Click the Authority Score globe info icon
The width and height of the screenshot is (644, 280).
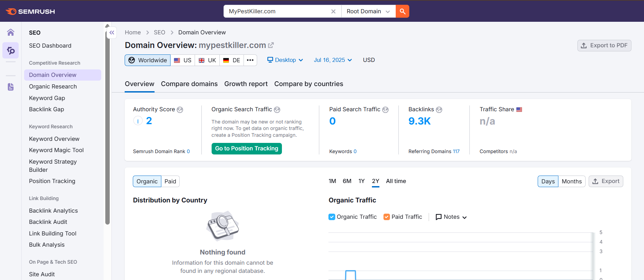click(180, 110)
